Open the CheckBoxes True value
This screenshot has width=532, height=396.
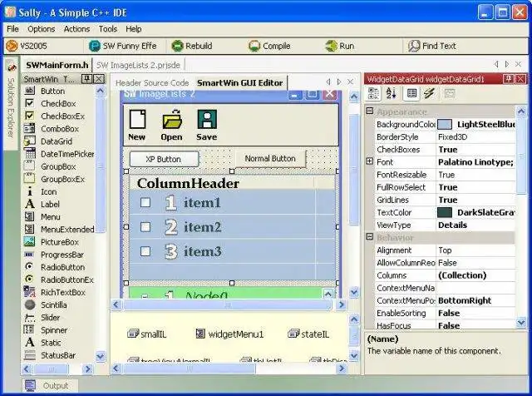click(475, 150)
